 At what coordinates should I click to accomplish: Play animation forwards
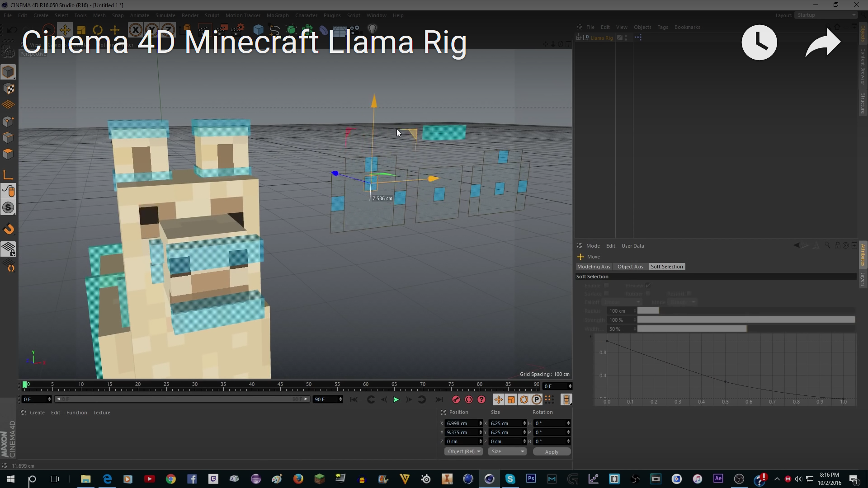point(396,399)
